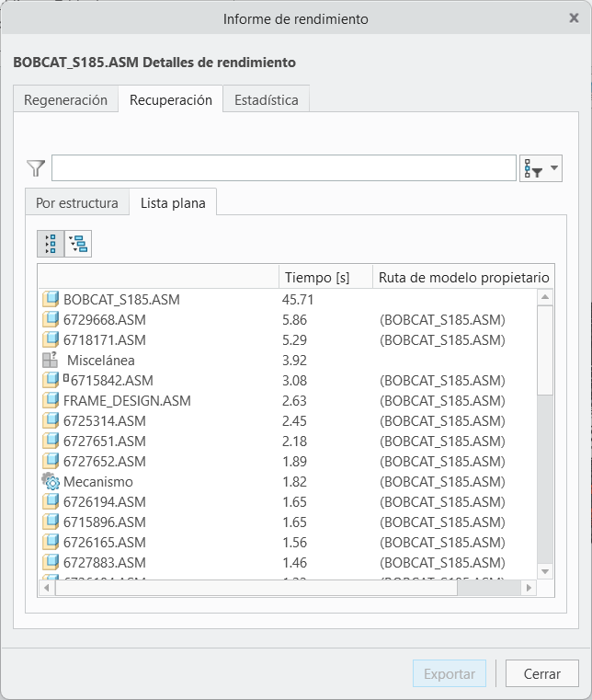
Task: Select the 6727652.ASM row name
Action: point(105,462)
